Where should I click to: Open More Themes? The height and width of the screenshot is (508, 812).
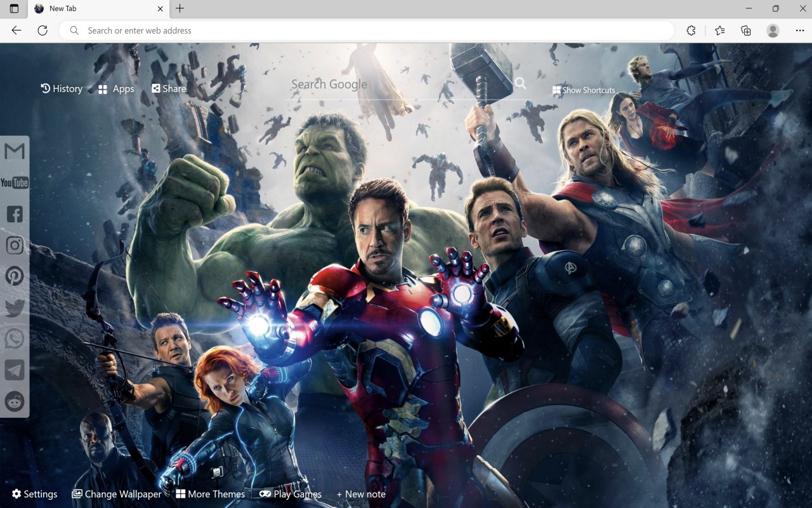(x=211, y=494)
